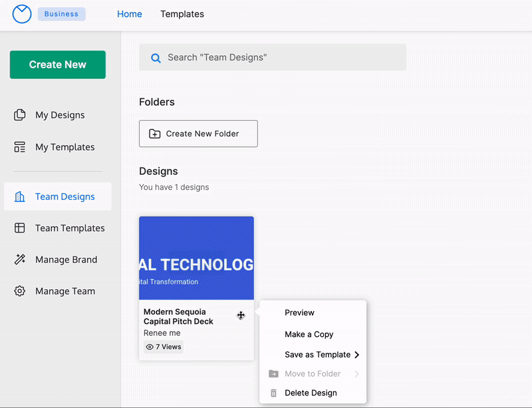Click the Create New Folder button
This screenshot has width=532, height=408.
coord(198,134)
